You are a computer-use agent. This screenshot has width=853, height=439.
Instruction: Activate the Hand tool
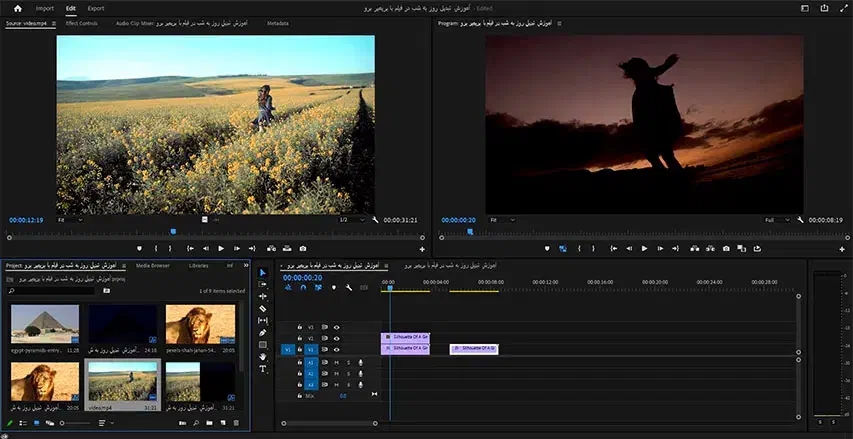coord(263,357)
